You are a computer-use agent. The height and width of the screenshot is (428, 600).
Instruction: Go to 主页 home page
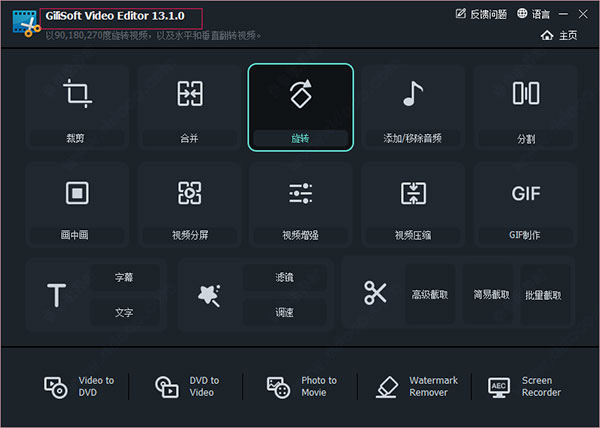[559, 35]
